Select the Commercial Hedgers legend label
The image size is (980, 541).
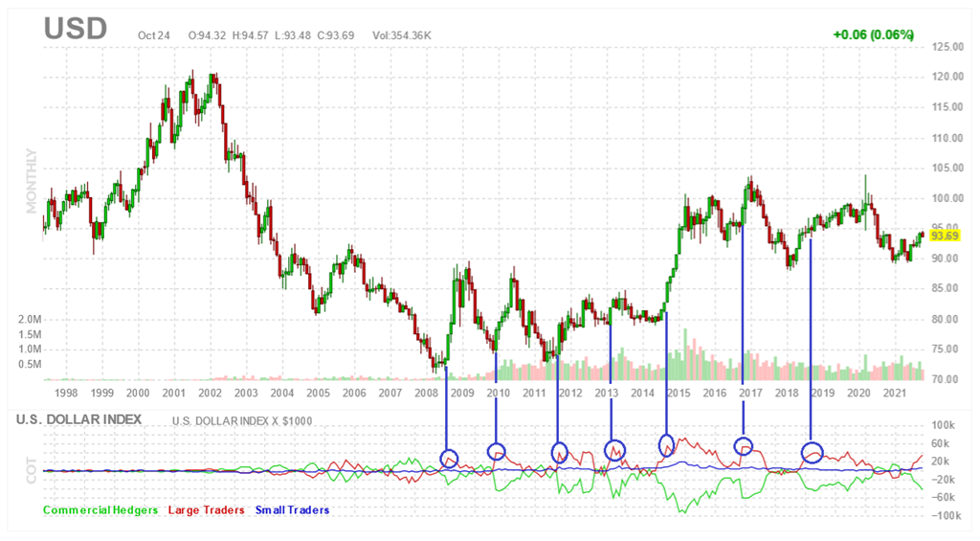100,510
